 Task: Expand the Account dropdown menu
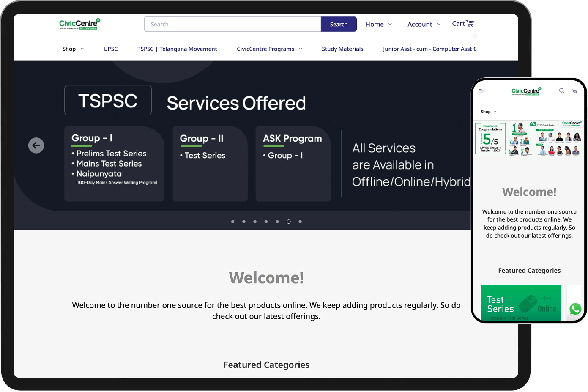point(424,25)
